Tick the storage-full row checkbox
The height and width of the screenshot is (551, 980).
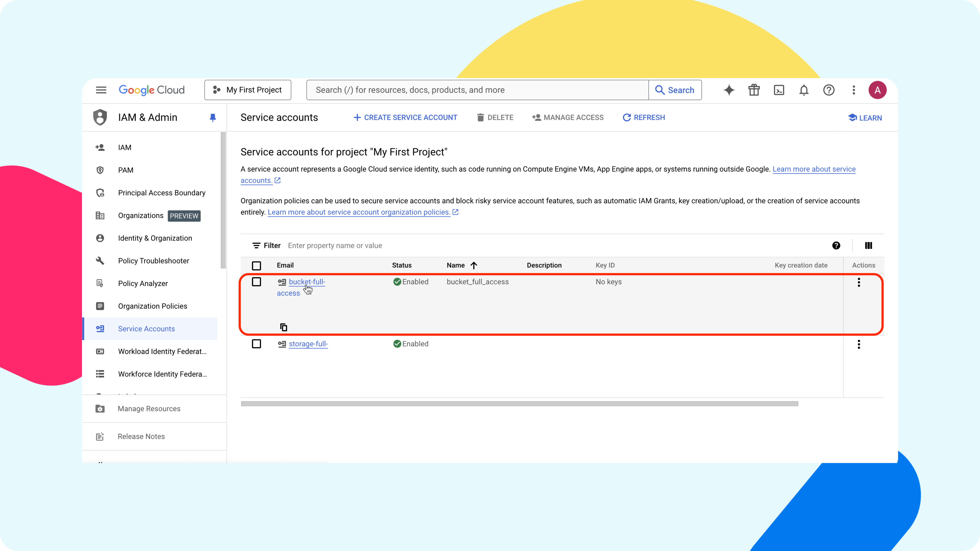point(256,344)
